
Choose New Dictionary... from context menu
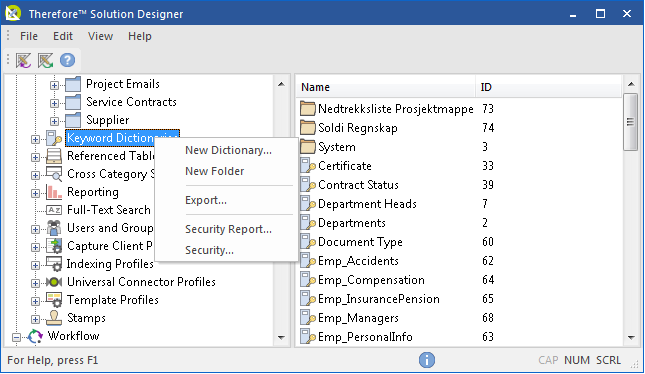pos(228,150)
